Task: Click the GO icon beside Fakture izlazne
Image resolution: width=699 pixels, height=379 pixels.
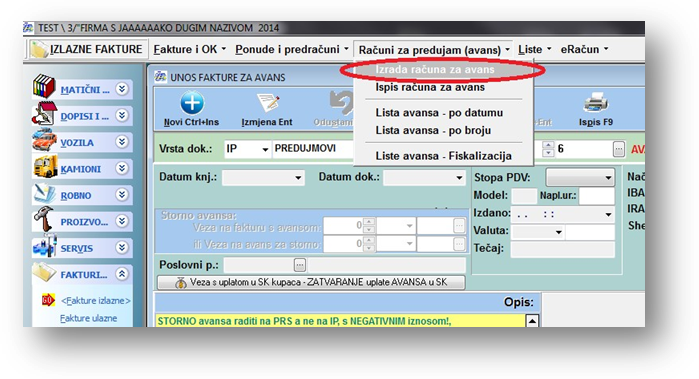Action: (48, 300)
